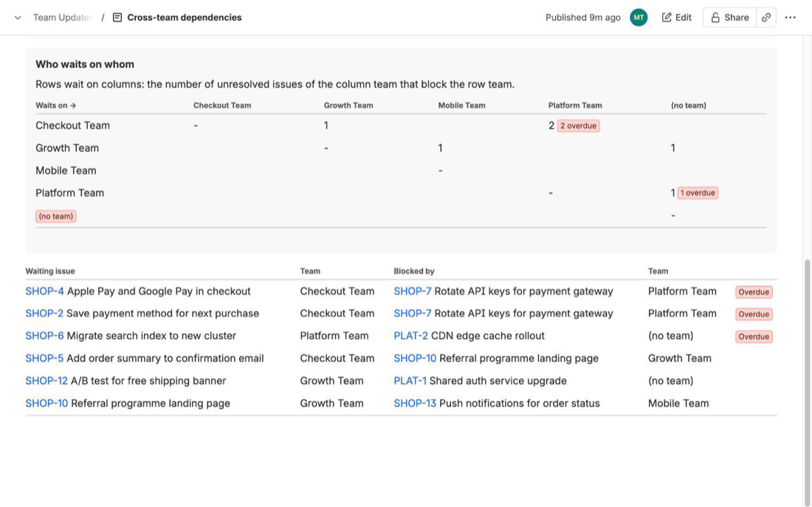
Task: Click the Who waits on whom heading
Action: 85,64
